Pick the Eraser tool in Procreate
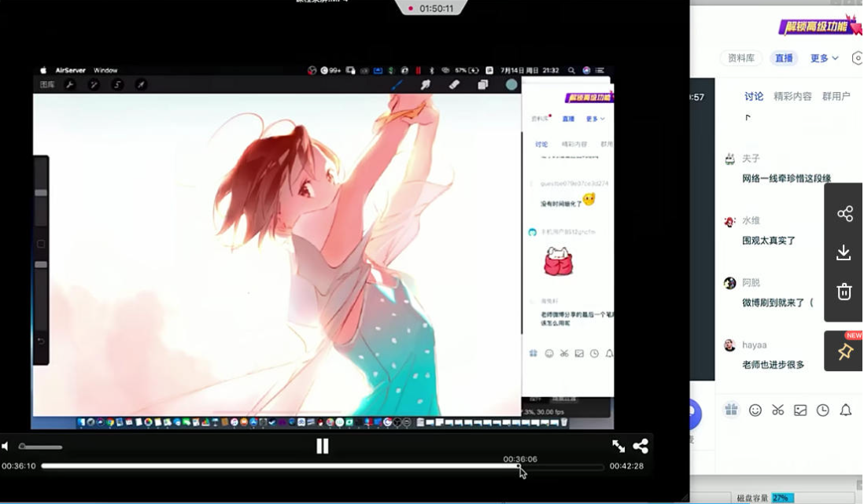This screenshot has width=864, height=504. [454, 84]
